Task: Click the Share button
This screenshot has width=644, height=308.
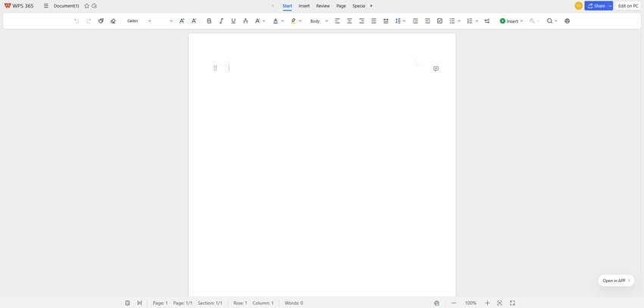Action: (x=596, y=6)
